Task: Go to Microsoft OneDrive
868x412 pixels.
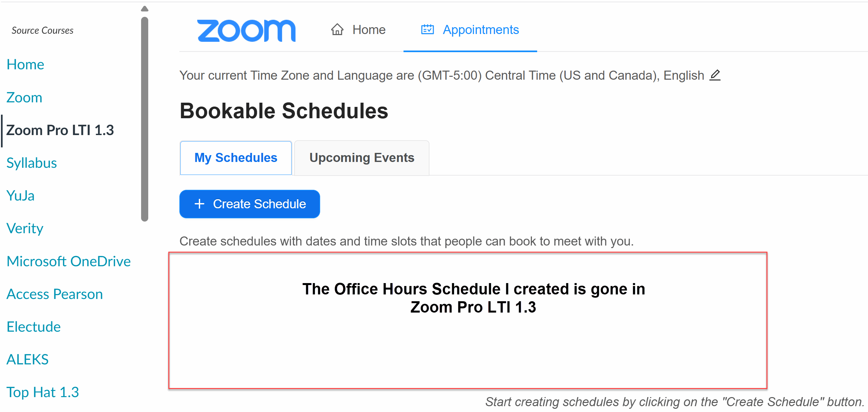Action: click(68, 261)
